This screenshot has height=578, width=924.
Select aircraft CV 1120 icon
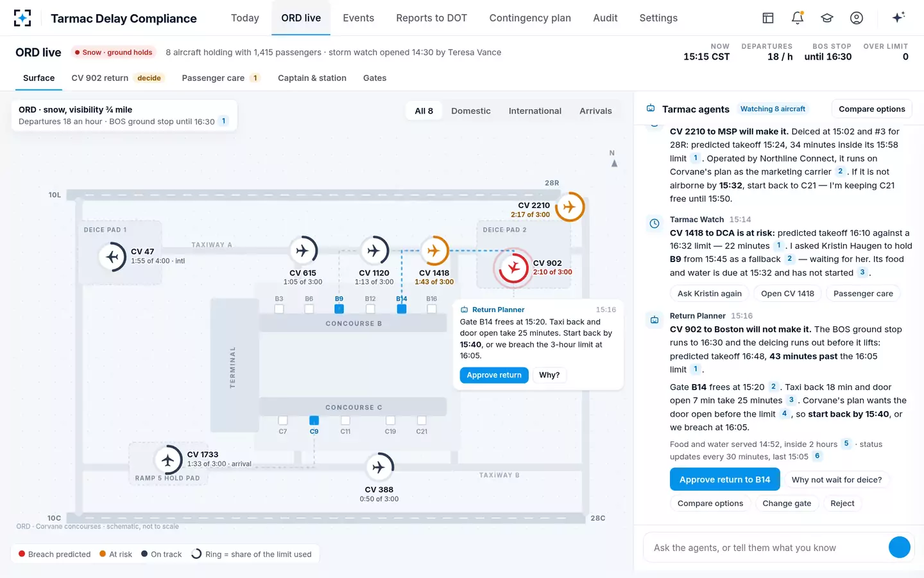coord(374,250)
